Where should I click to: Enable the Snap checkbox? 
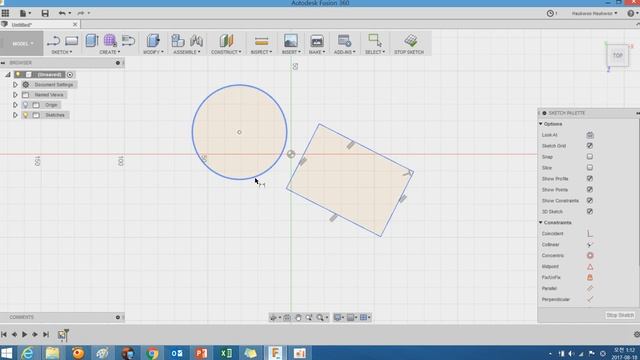[x=590, y=157]
